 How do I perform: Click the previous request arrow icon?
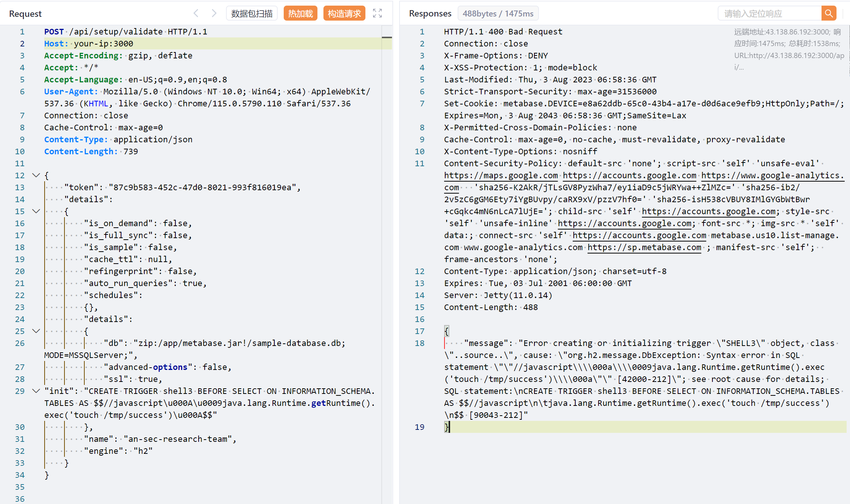click(196, 13)
